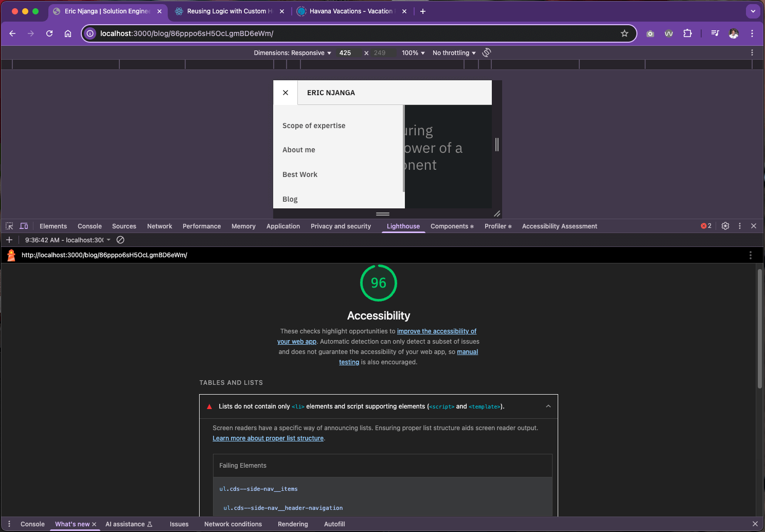Rotate the viewport orientation
Viewport: 765px width, 532px height.
pyautogui.click(x=486, y=52)
